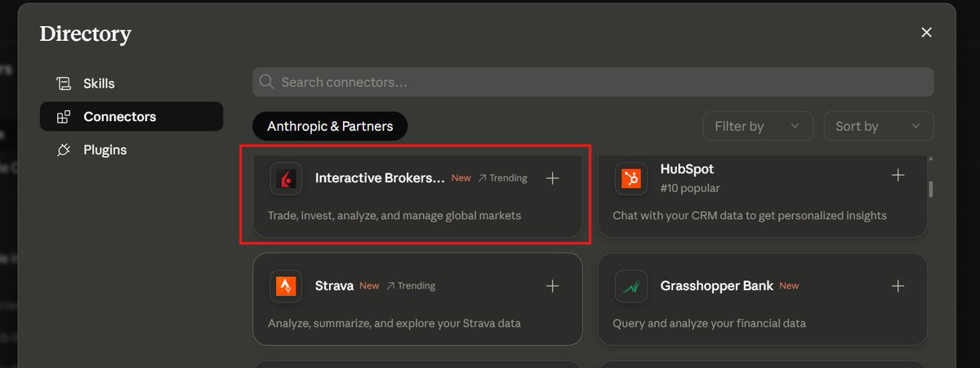Image resolution: width=980 pixels, height=368 pixels.
Task: Click the Grasshopper Bank logo
Action: click(x=631, y=286)
